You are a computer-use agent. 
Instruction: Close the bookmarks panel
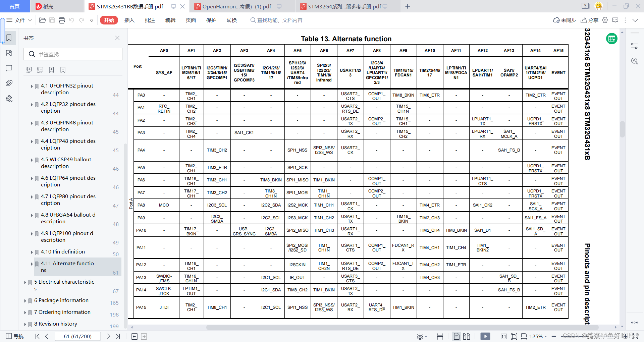(x=117, y=38)
